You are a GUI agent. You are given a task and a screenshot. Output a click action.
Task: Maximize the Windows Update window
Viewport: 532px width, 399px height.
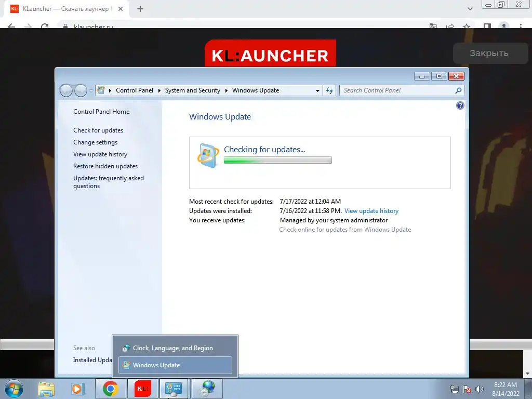439,76
